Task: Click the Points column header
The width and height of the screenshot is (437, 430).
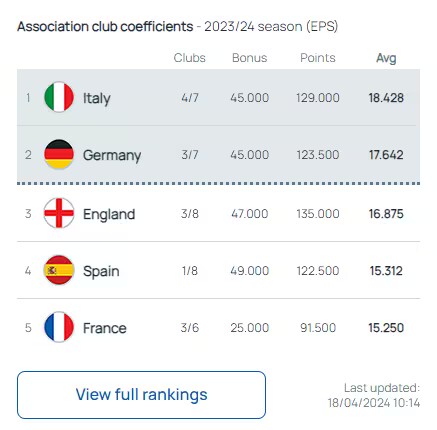Action: (318, 58)
